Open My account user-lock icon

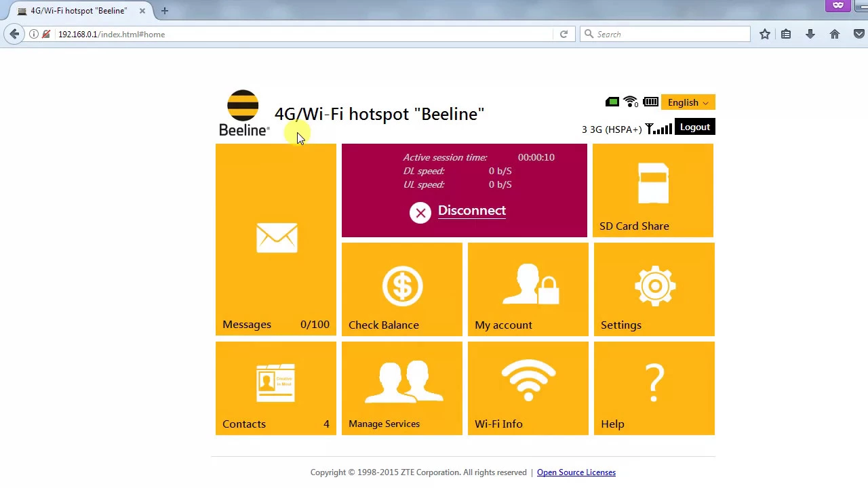tap(530, 285)
